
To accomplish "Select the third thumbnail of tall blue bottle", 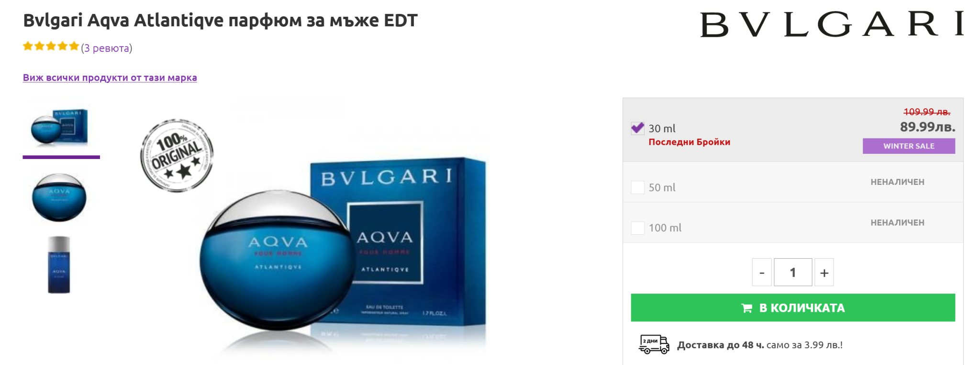I will (59, 264).
